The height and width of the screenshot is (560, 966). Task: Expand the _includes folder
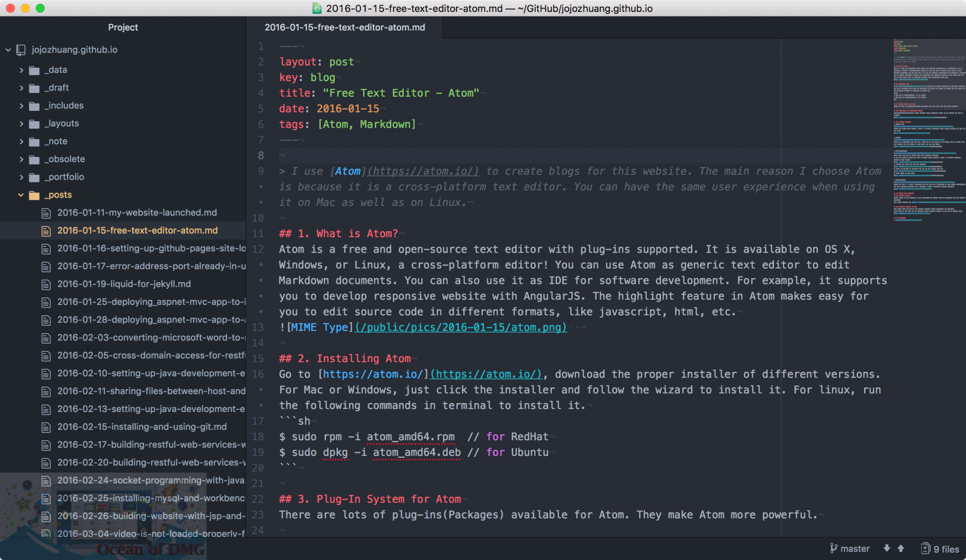21,106
